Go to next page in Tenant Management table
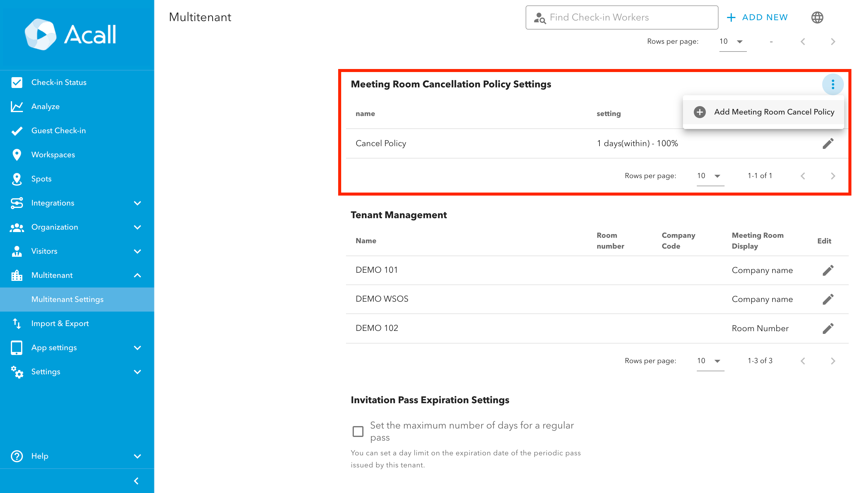868x493 pixels. pyautogui.click(x=833, y=361)
